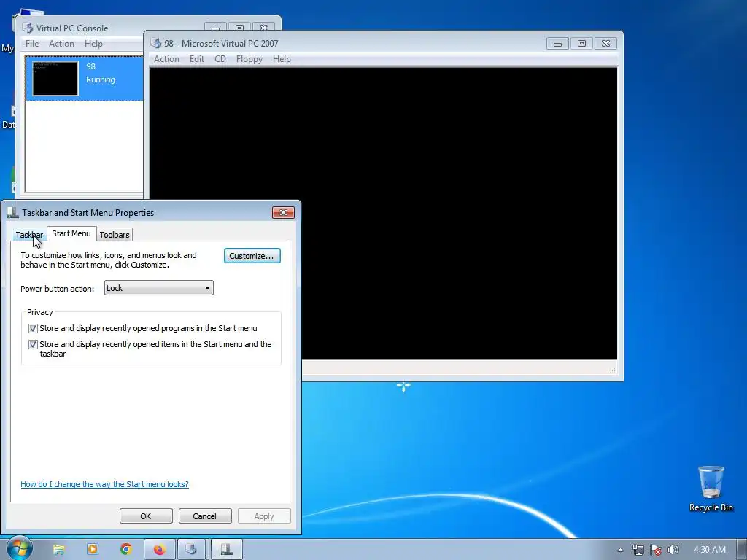Close the 98 Virtual PC window

tap(605, 44)
